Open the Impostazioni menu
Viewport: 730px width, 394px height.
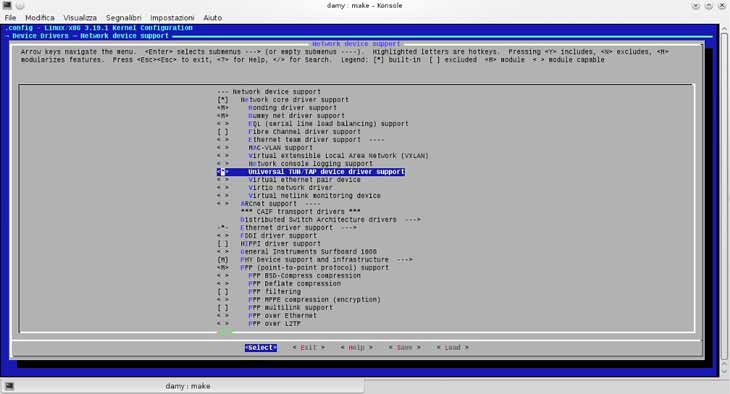172,18
